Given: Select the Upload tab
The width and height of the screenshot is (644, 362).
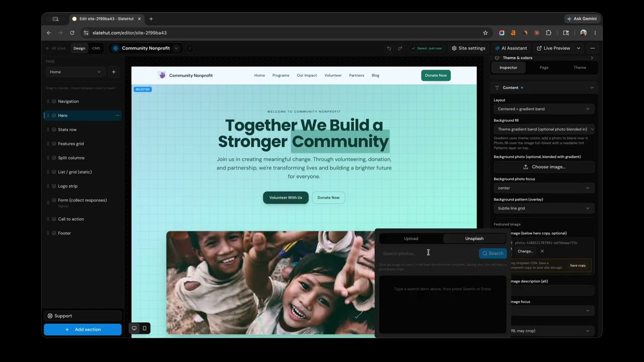Looking at the screenshot, I should tap(411, 239).
